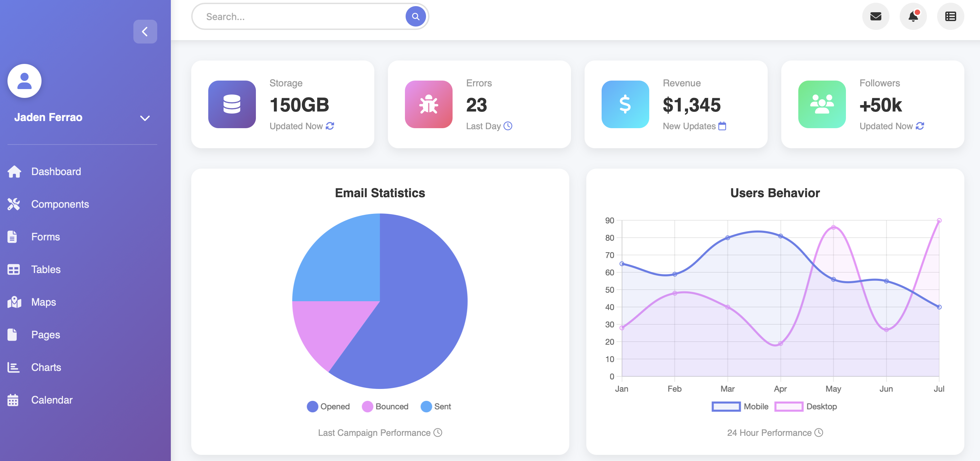Open the Charts page link

point(46,367)
